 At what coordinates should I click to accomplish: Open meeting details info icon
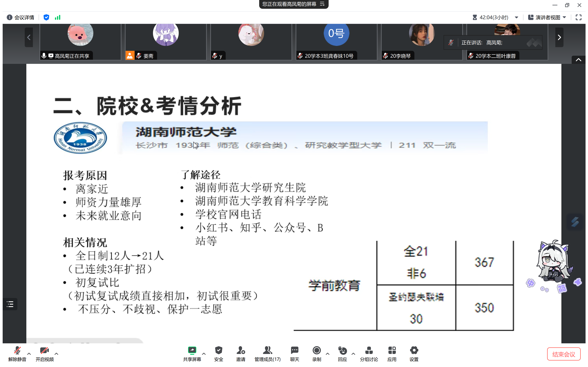(x=9, y=17)
